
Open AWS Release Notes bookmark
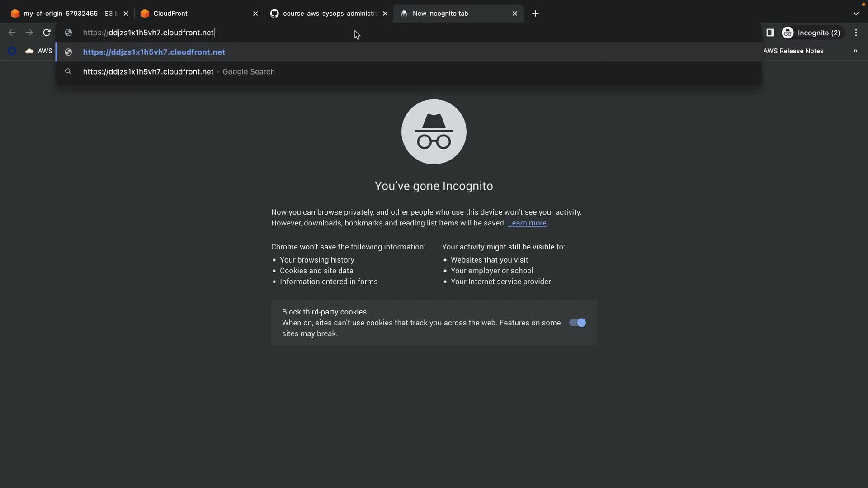(x=793, y=51)
